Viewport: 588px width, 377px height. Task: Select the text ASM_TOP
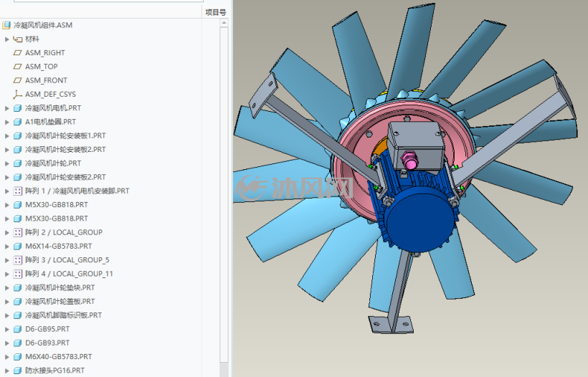42,67
